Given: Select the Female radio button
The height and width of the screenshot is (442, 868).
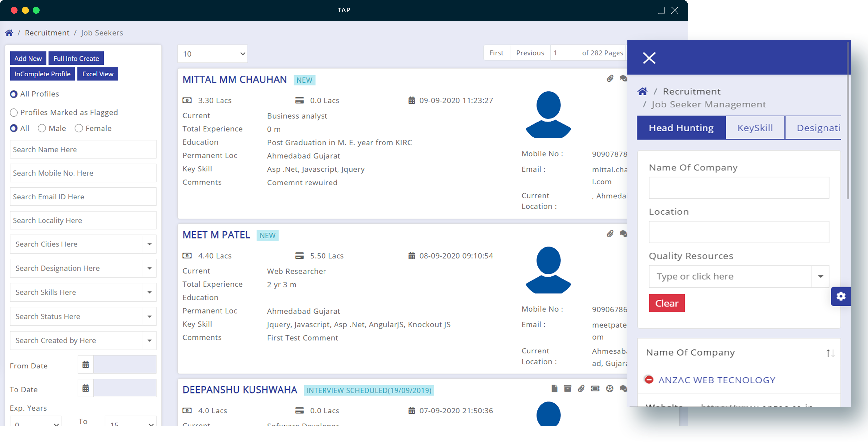Looking at the screenshot, I should (x=78, y=128).
